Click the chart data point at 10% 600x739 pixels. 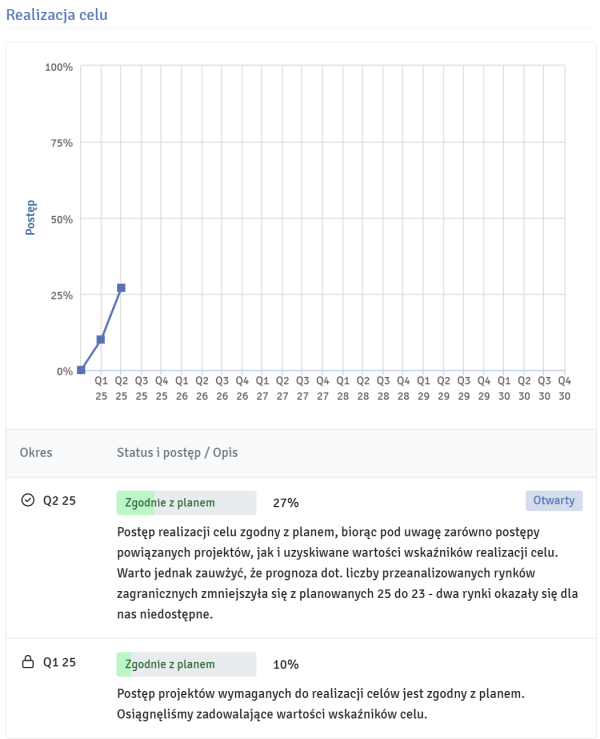coord(101,340)
